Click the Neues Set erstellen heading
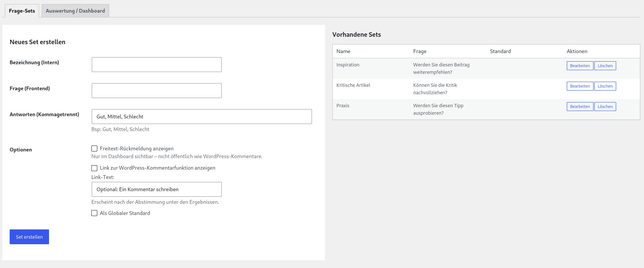 38,42
